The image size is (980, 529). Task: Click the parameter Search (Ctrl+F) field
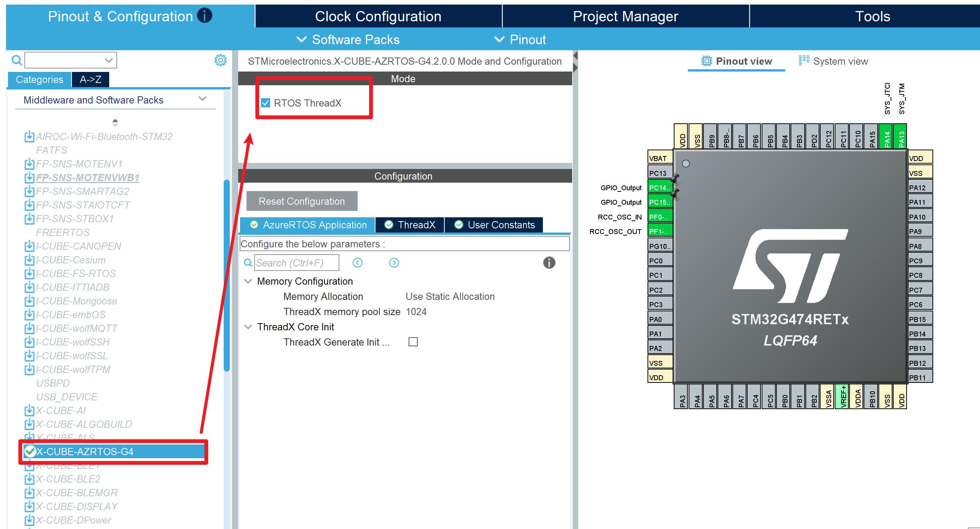[296, 263]
